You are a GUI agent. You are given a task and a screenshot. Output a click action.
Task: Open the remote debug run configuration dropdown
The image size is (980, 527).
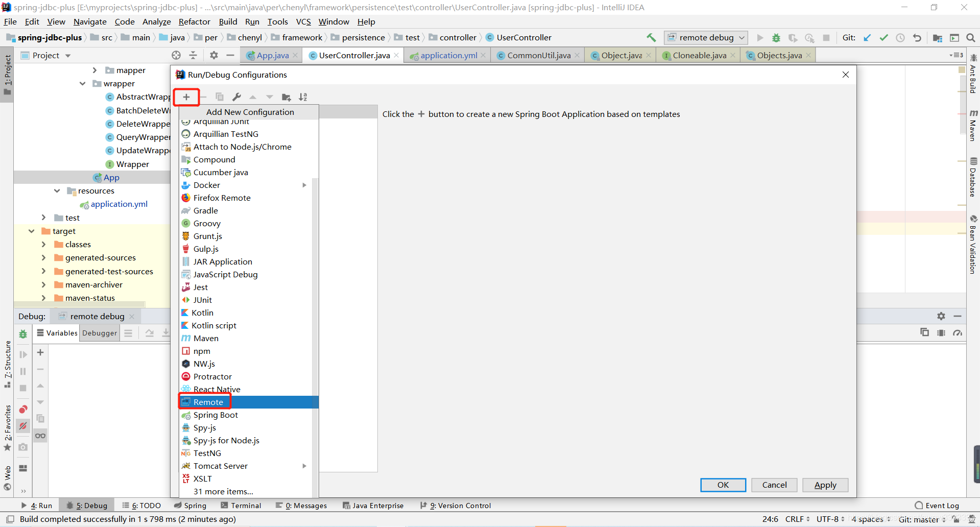706,38
